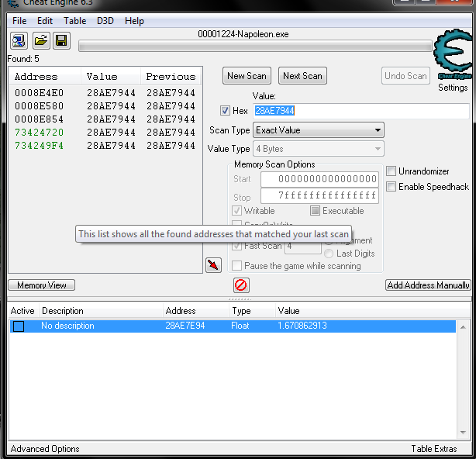Click the Start address field
Viewport: 476px width, 459px height.
click(319, 179)
